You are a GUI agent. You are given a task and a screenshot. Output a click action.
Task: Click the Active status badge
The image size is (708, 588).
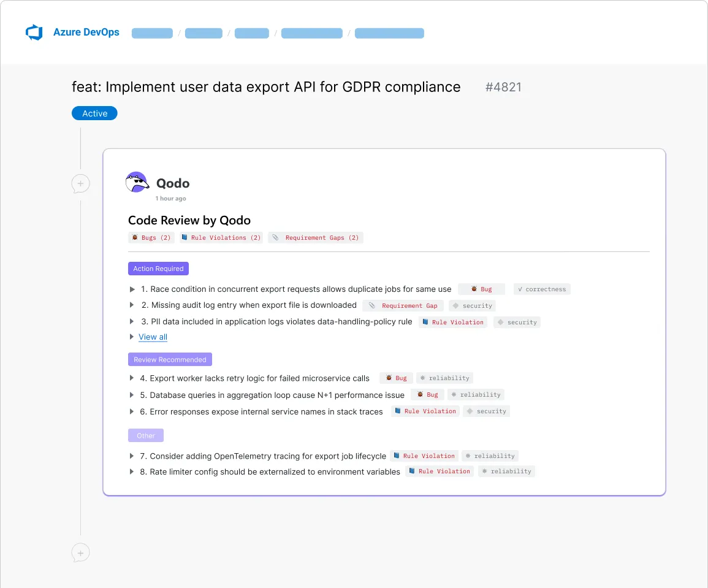[x=94, y=113]
